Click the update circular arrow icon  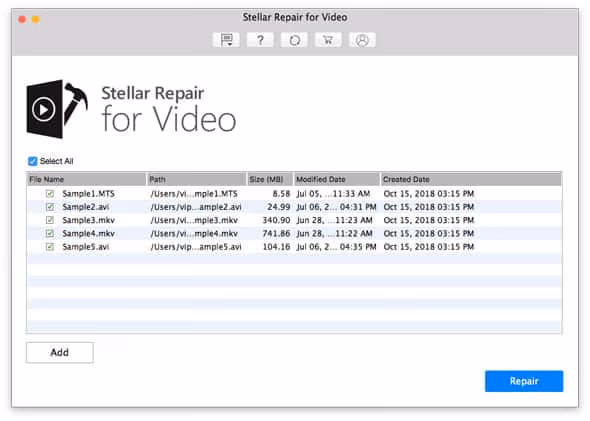pos(294,40)
